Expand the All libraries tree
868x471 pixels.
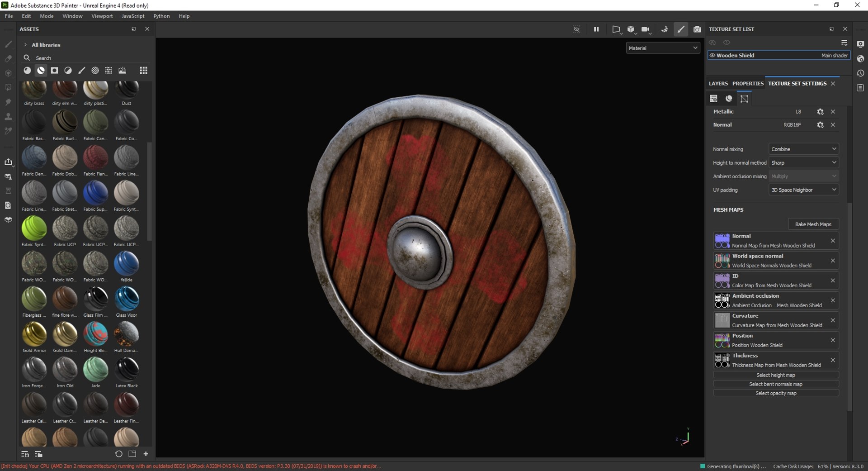click(x=25, y=45)
